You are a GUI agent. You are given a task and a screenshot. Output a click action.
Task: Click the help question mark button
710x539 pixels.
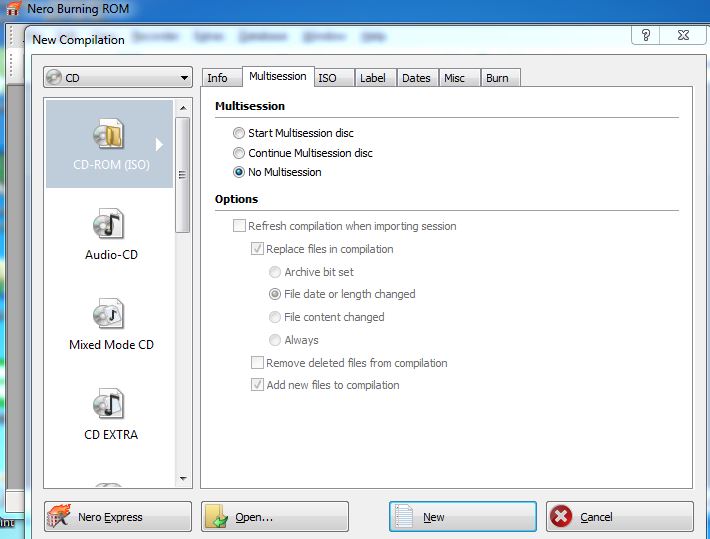pyautogui.click(x=646, y=35)
